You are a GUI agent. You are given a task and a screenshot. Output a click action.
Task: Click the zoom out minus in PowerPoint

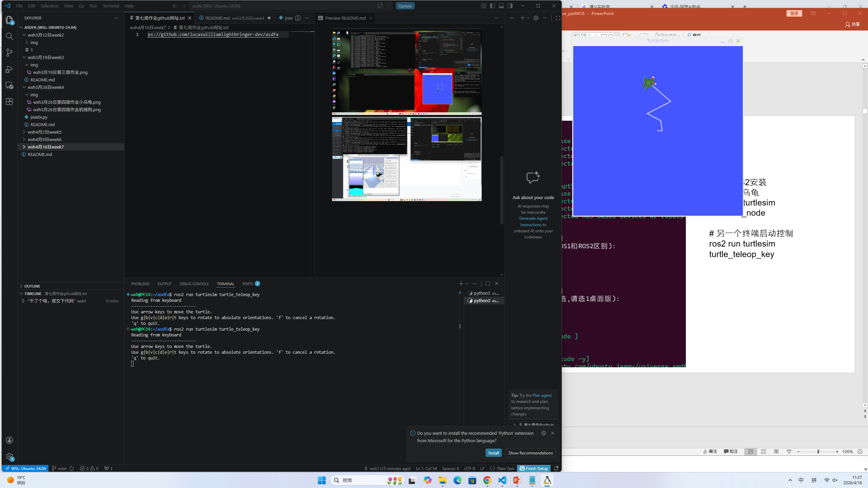pos(798,452)
